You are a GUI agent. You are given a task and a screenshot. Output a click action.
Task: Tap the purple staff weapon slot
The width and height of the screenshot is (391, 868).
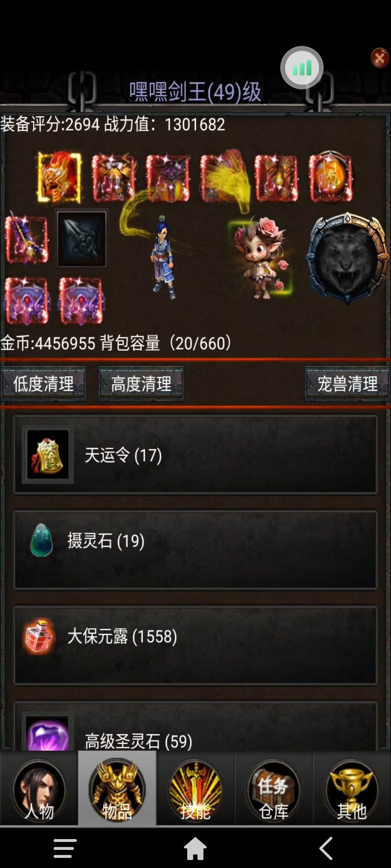click(x=26, y=239)
